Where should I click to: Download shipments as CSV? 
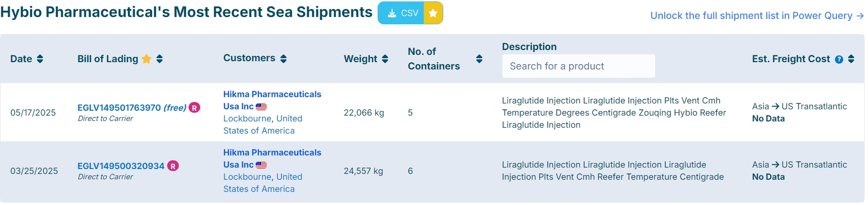(x=401, y=13)
